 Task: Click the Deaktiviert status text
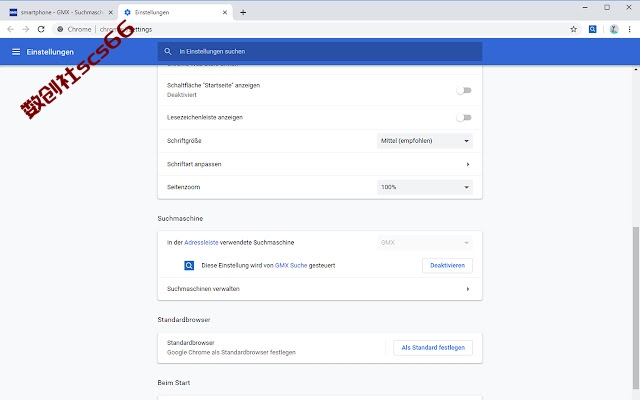click(182, 95)
